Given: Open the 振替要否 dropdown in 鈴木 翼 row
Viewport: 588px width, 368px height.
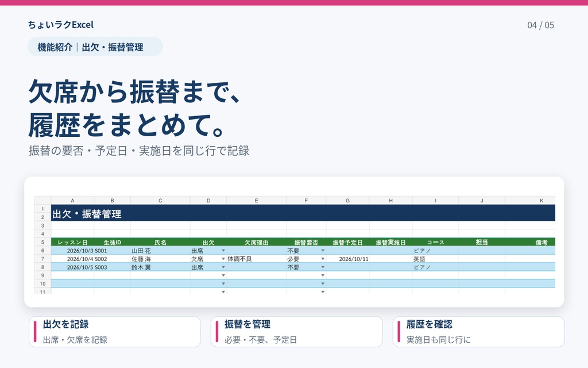Looking at the screenshot, I should pyautogui.click(x=323, y=267).
